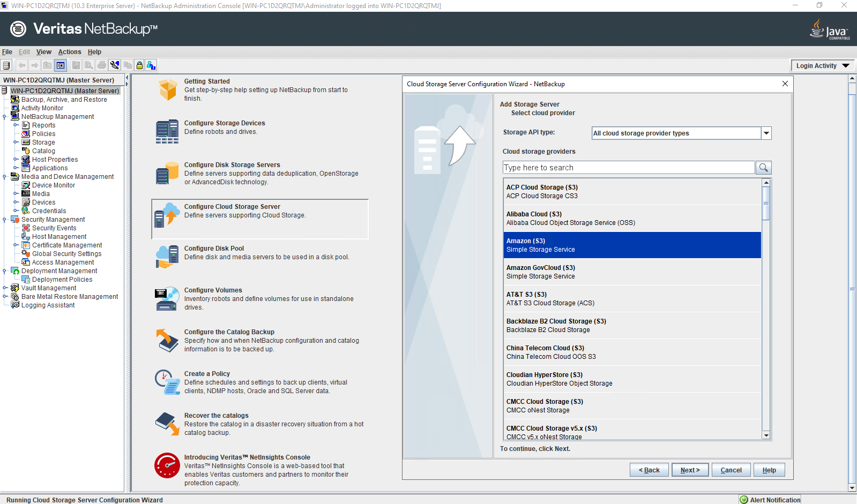Open the Help menu
This screenshot has width=857, height=504.
pyautogui.click(x=94, y=52)
